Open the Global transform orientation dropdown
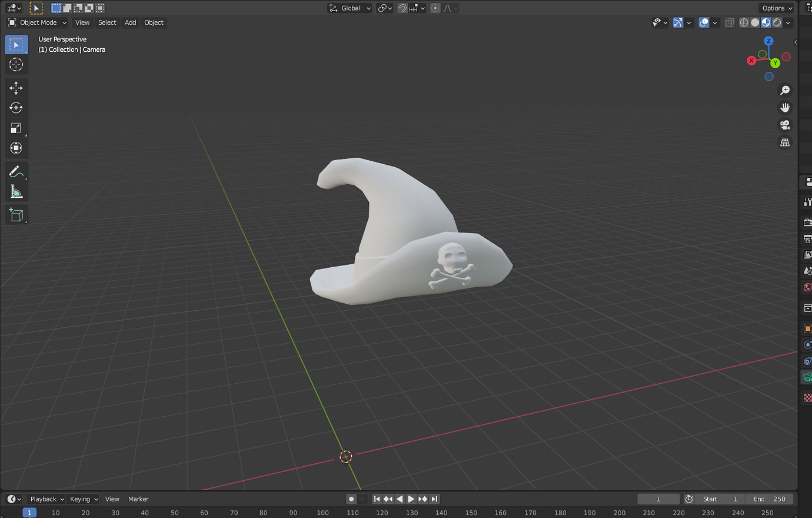The width and height of the screenshot is (812, 518). [x=350, y=8]
